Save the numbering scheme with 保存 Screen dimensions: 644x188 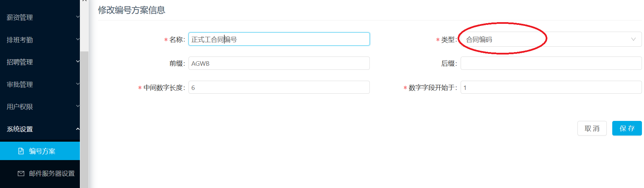pyautogui.click(x=627, y=128)
